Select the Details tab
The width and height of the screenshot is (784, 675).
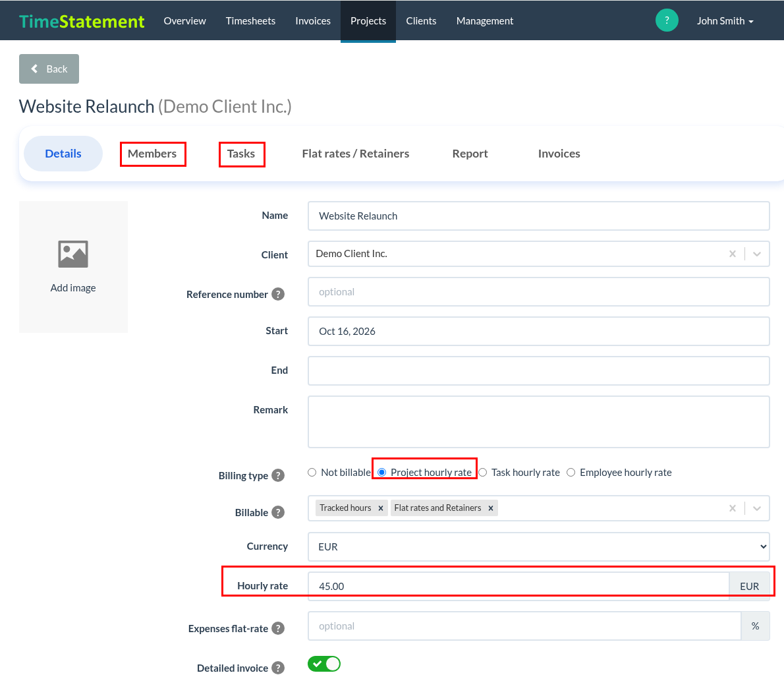coord(63,154)
